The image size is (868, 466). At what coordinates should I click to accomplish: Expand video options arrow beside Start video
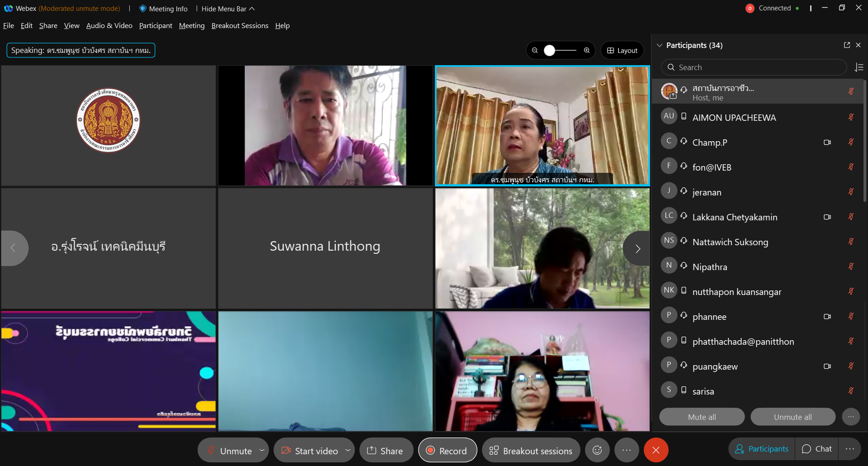click(348, 450)
